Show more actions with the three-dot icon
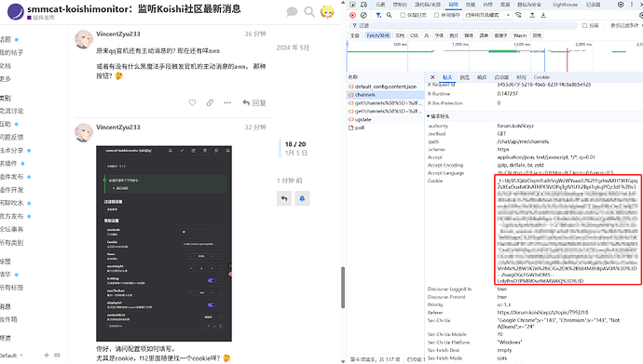This screenshot has height=364, width=643. click(x=227, y=102)
